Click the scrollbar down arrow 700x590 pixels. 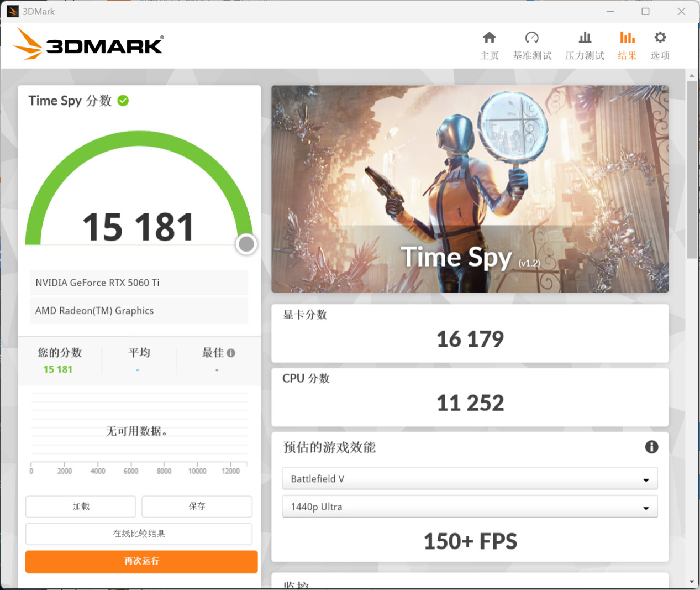[692, 582]
